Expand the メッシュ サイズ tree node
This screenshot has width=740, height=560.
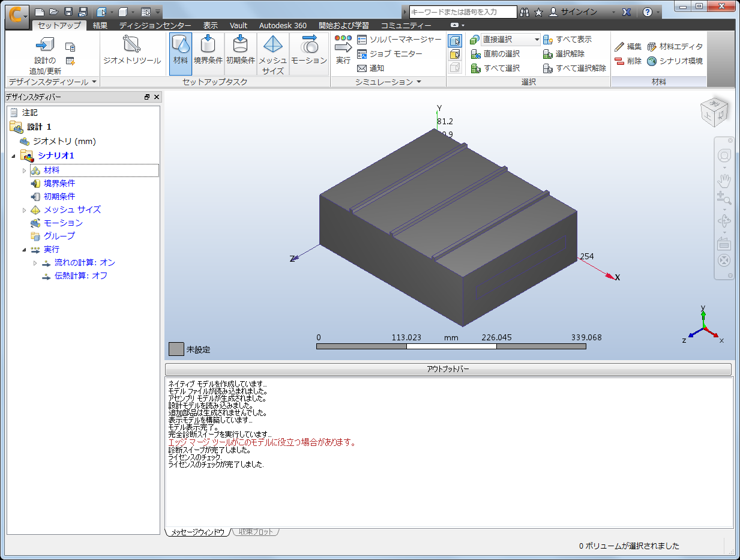tap(25, 210)
